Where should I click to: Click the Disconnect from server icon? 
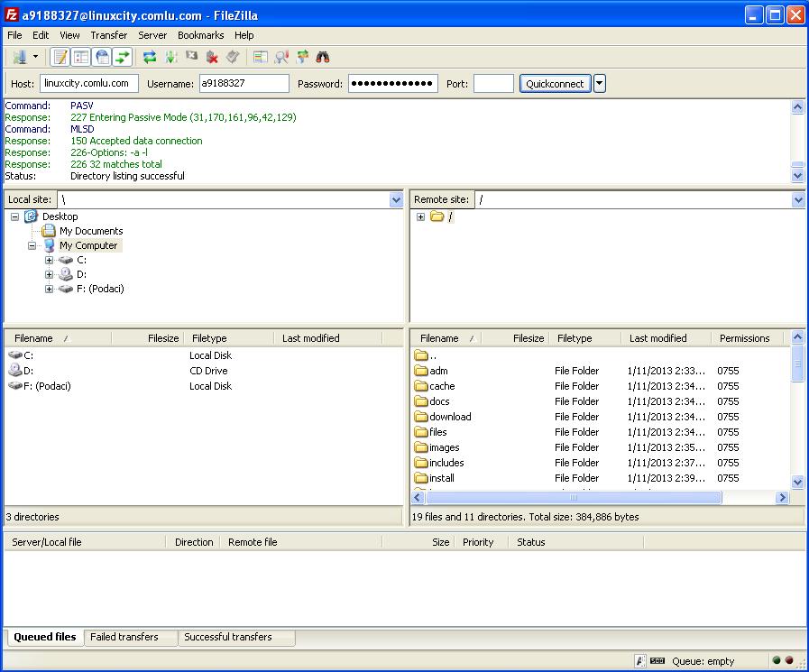(212, 57)
